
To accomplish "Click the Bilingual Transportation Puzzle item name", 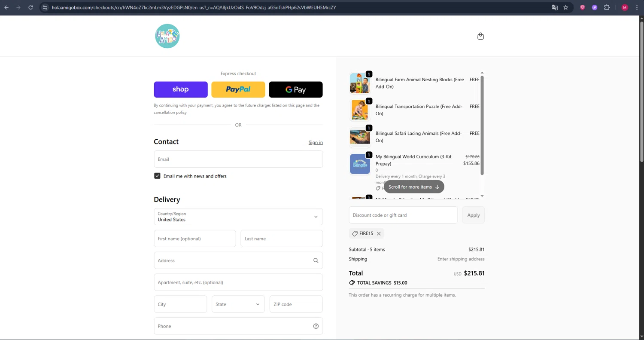I will click(x=419, y=110).
